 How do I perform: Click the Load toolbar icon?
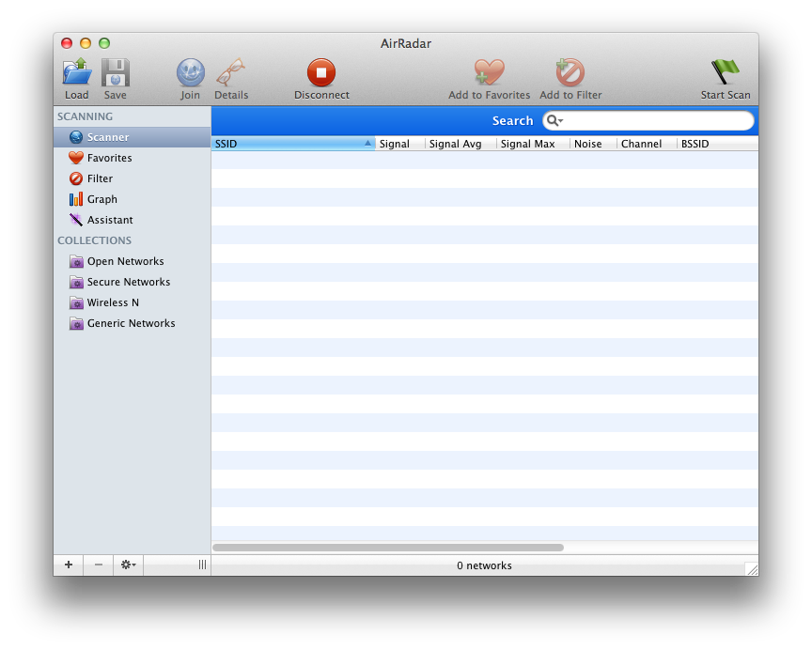[77, 73]
